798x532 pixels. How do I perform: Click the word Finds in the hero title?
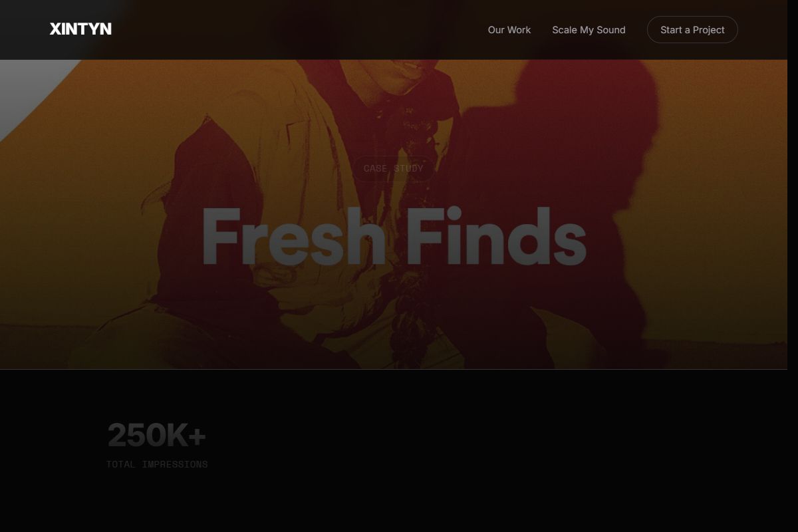click(496, 236)
